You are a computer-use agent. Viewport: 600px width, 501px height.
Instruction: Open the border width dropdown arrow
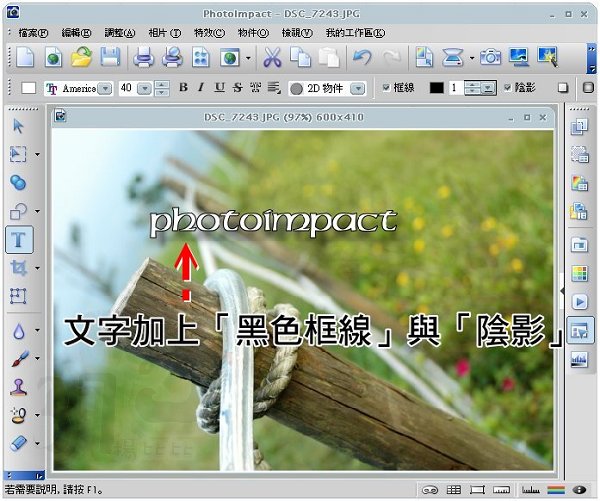coord(488,88)
